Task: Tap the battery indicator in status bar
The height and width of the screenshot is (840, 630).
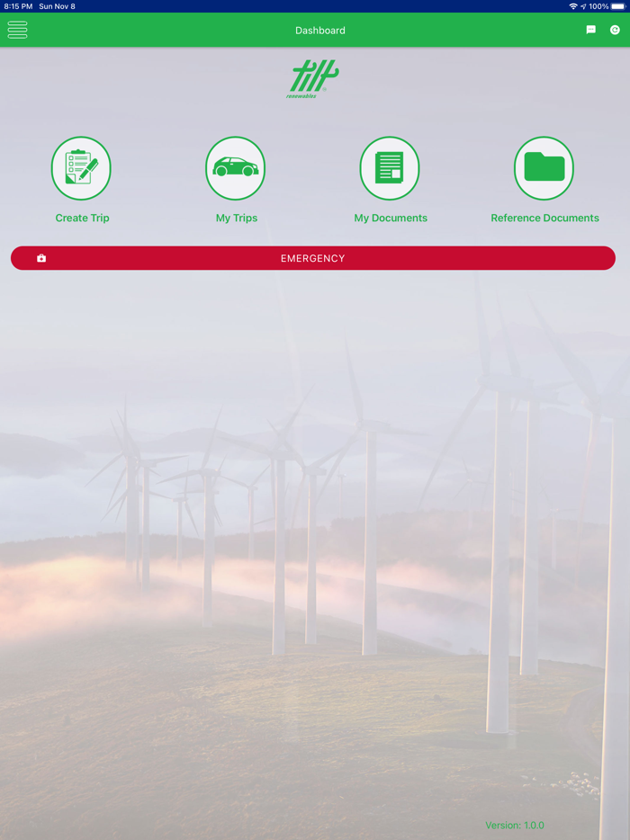Action: 617,6
